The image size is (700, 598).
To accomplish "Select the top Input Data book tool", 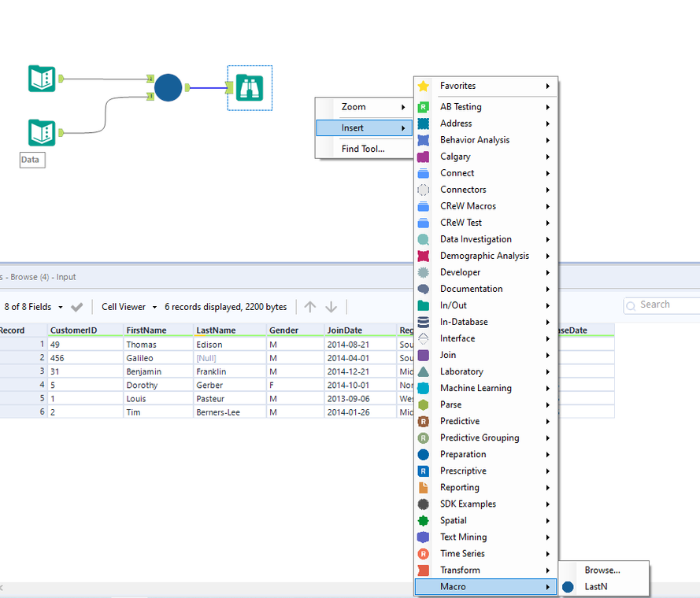I will pos(42,79).
